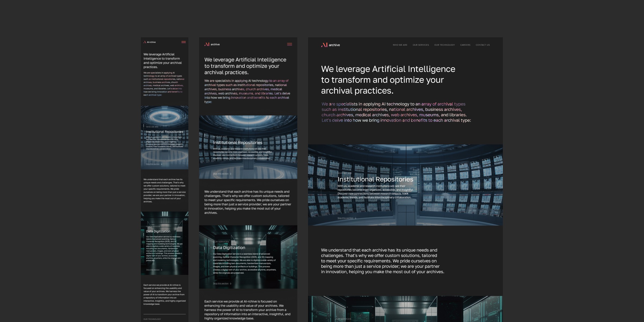Open the hamburger menu in tablet layout

point(290,44)
